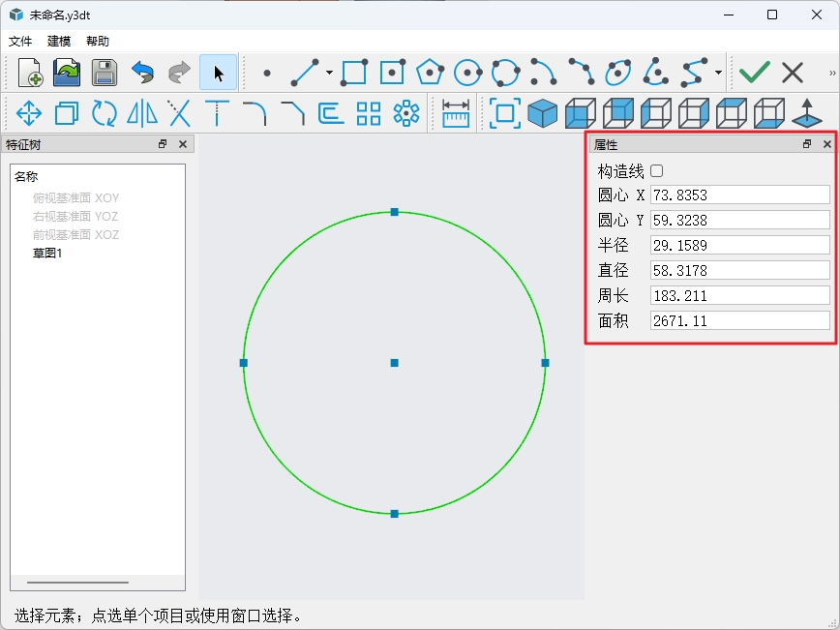840x630 pixels.
Task: Open the 帮助 menu
Action: tap(98, 42)
